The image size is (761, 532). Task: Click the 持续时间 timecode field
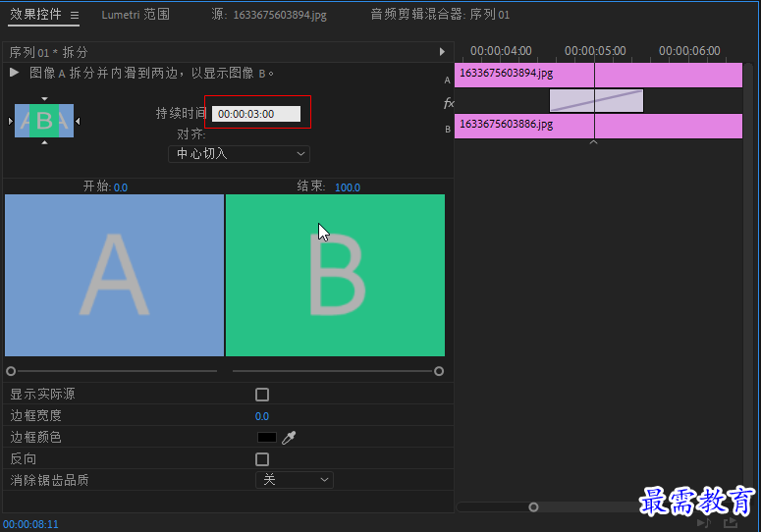[x=256, y=114]
